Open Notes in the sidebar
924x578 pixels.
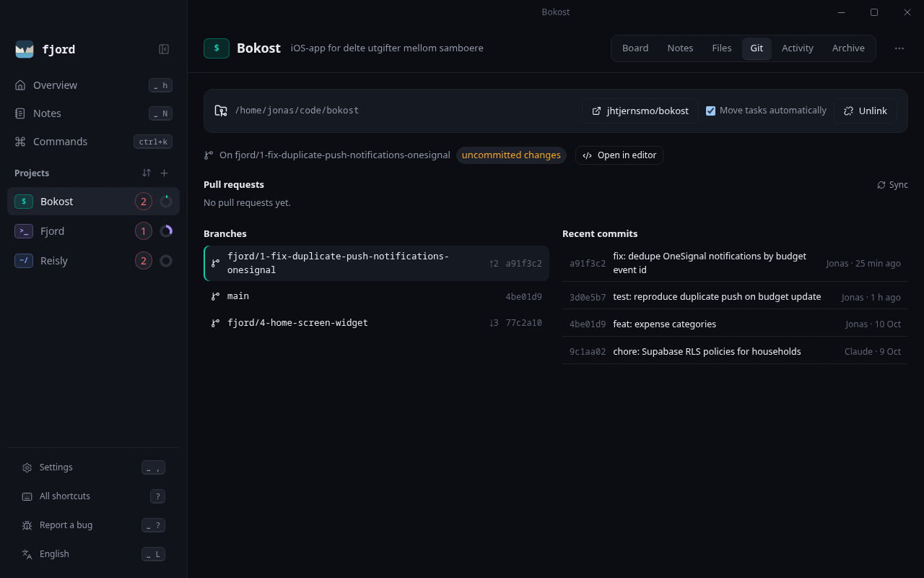[x=93, y=113]
